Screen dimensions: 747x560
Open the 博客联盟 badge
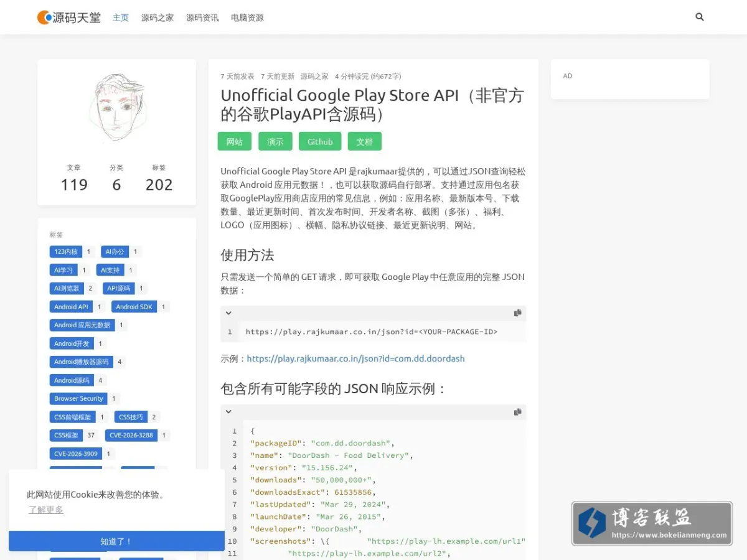[652, 524]
